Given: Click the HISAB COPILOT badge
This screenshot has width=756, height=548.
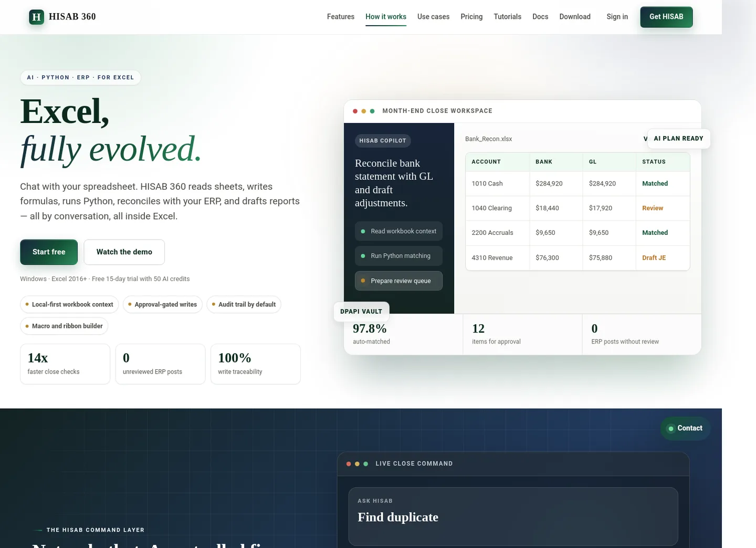Looking at the screenshot, I should pyautogui.click(x=383, y=141).
